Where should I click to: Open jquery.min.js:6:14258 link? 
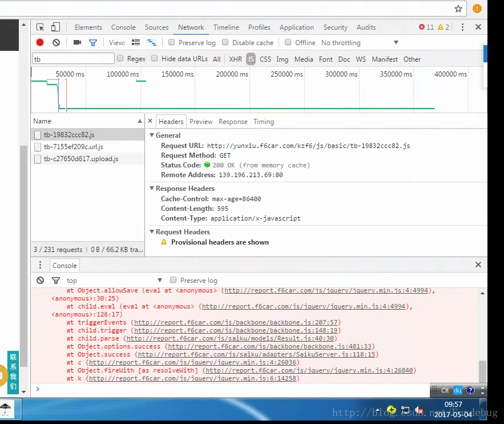coord(192,378)
